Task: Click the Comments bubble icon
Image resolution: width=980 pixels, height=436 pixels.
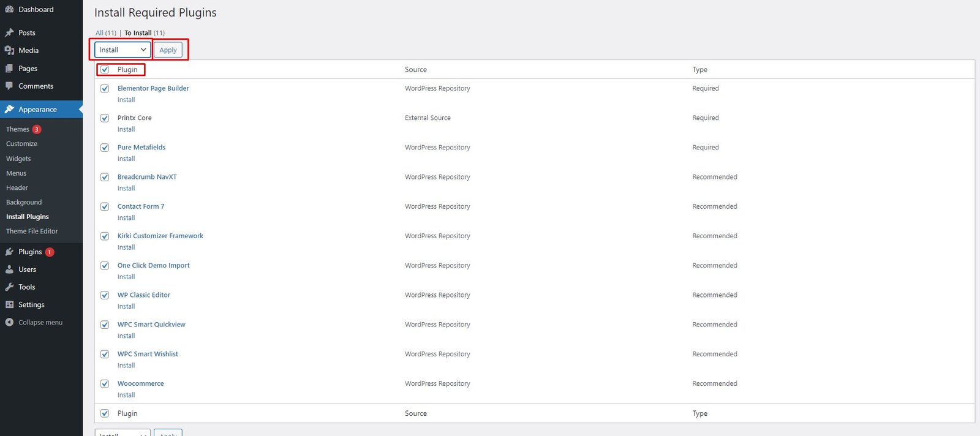Action: (9, 86)
